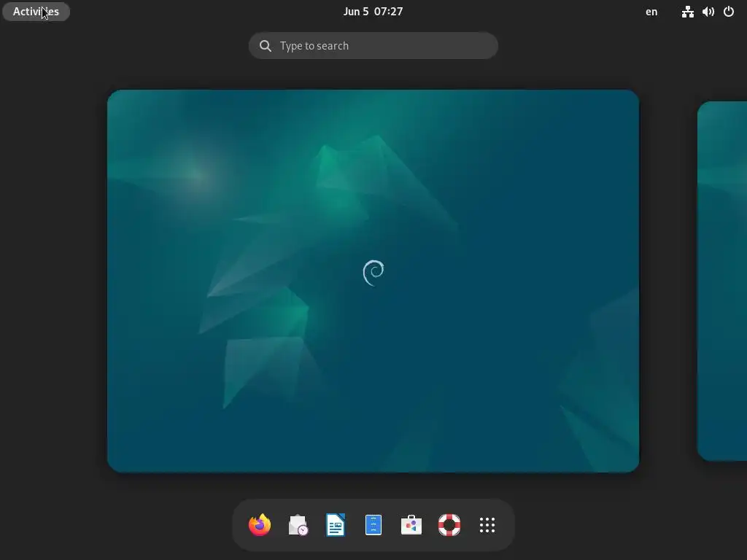Open the Help lifebuoy icon

click(x=449, y=525)
